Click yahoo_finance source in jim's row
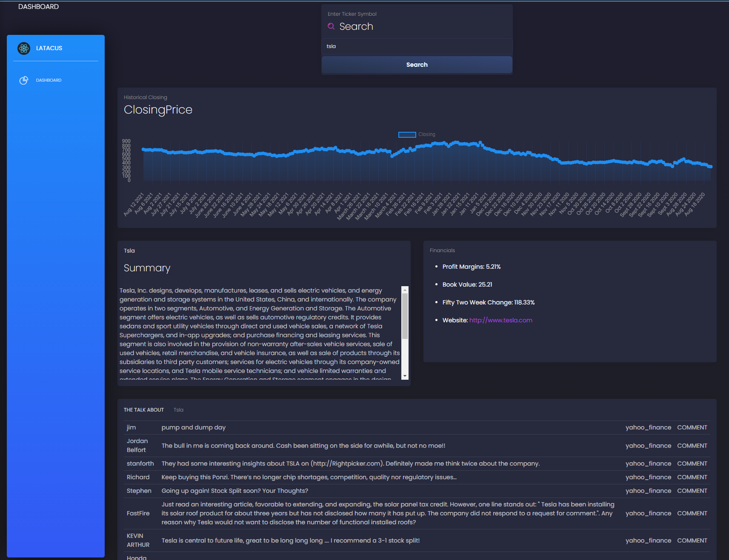This screenshot has height=560, width=729. (x=648, y=427)
